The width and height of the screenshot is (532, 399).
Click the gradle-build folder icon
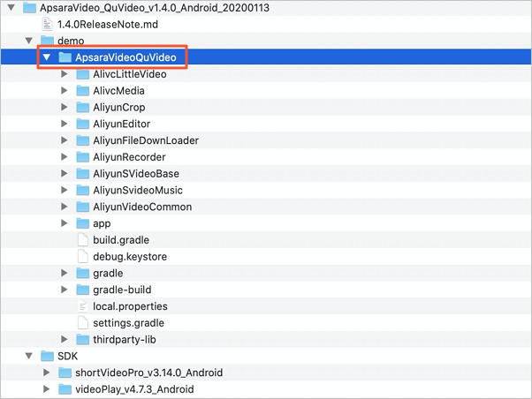point(82,290)
